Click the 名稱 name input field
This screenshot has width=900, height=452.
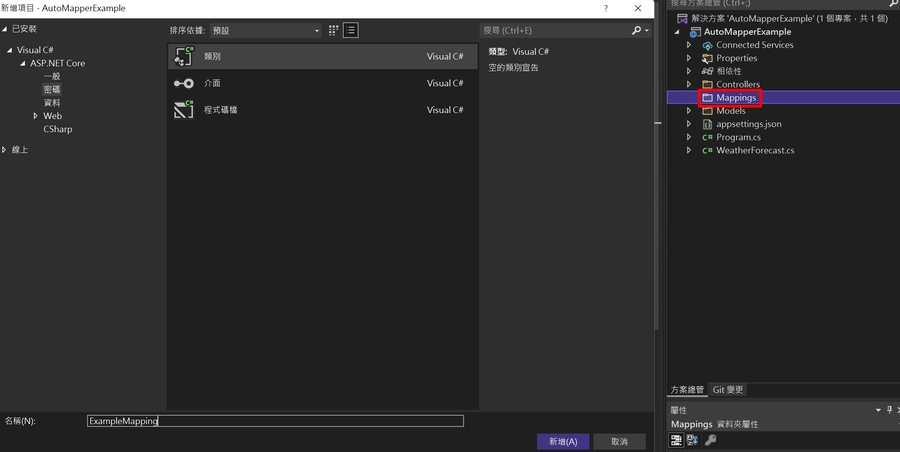[275, 421]
